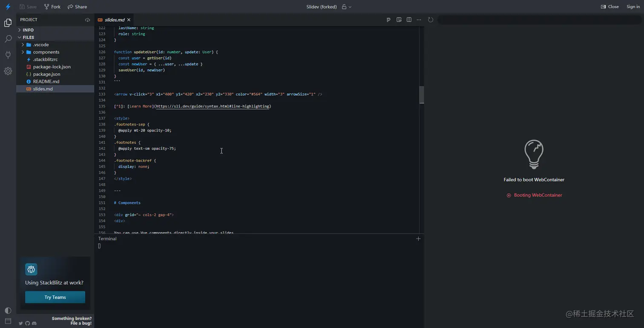Open the Search panel in the sidebar

point(8,39)
